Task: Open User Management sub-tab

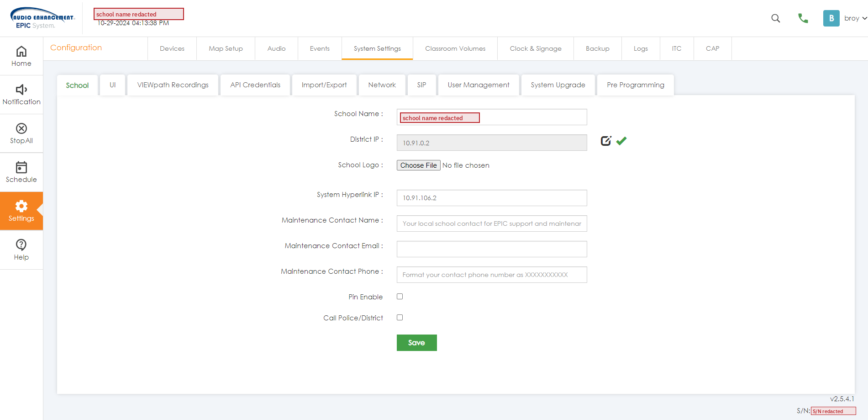Action: coord(479,85)
